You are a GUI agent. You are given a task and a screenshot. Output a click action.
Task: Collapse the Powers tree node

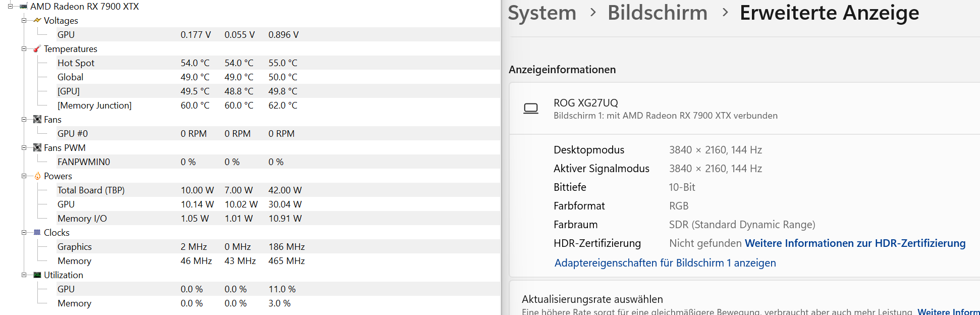[24, 176]
